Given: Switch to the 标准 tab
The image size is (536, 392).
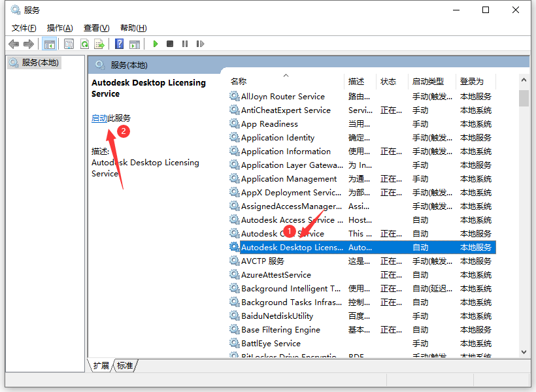Looking at the screenshot, I should tap(125, 366).
